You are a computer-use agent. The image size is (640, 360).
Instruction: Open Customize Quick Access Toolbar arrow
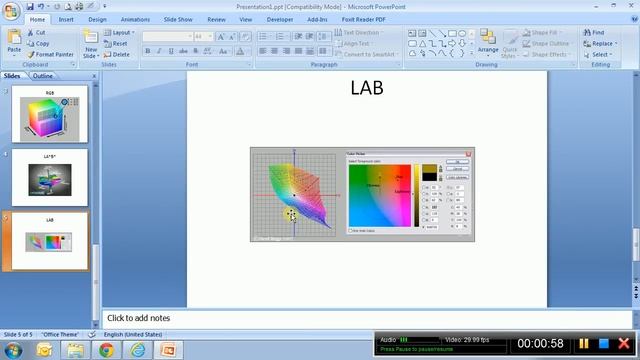[105, 7]
